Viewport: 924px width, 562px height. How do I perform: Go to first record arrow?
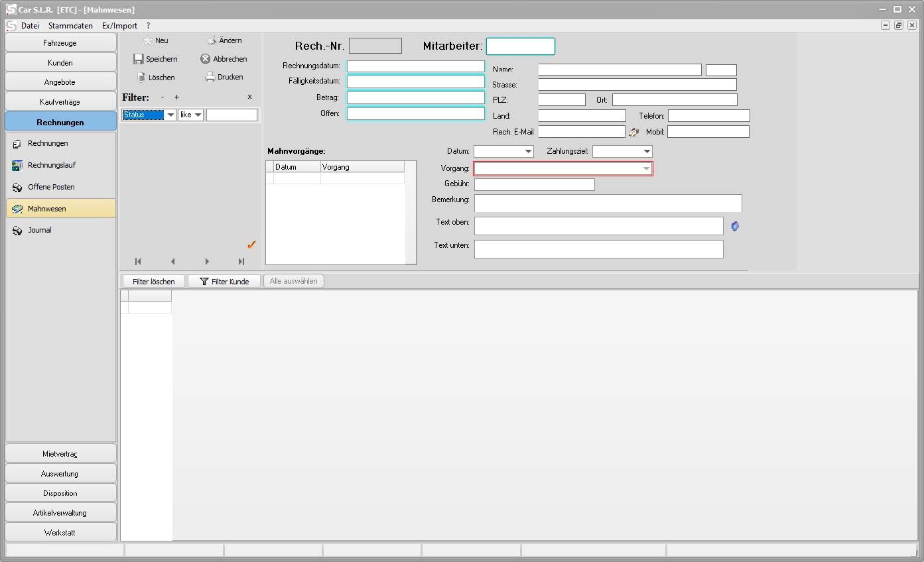pyautogui.click(x=138, y=262)
